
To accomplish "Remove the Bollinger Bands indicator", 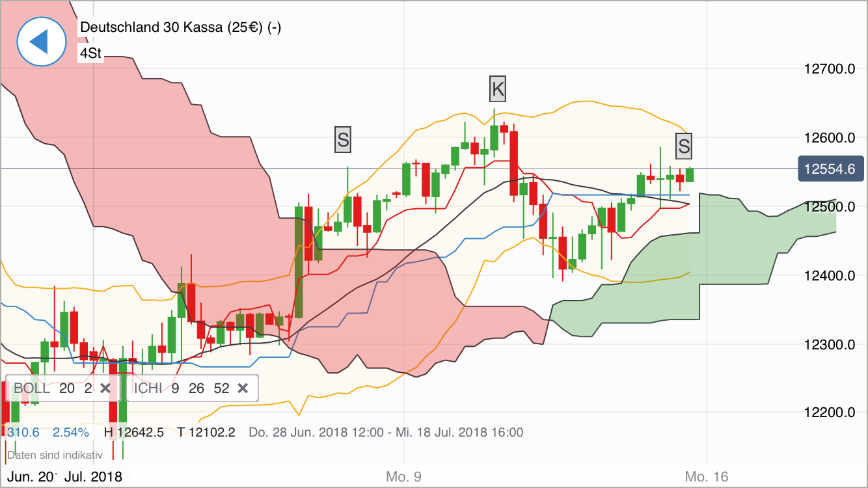I will tap(105, 388).
